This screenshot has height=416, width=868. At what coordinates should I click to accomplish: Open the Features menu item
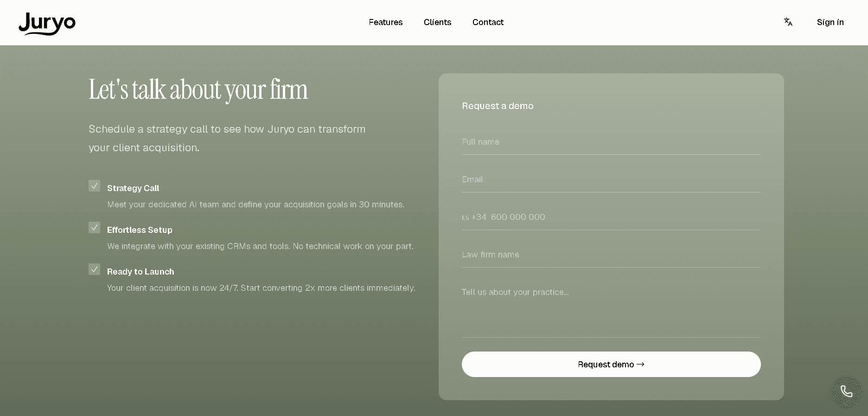point(386,22)
